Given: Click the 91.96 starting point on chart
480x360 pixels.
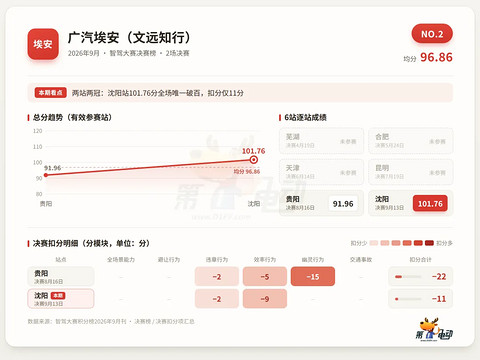Looking at the screenshot, I should 46,175.
